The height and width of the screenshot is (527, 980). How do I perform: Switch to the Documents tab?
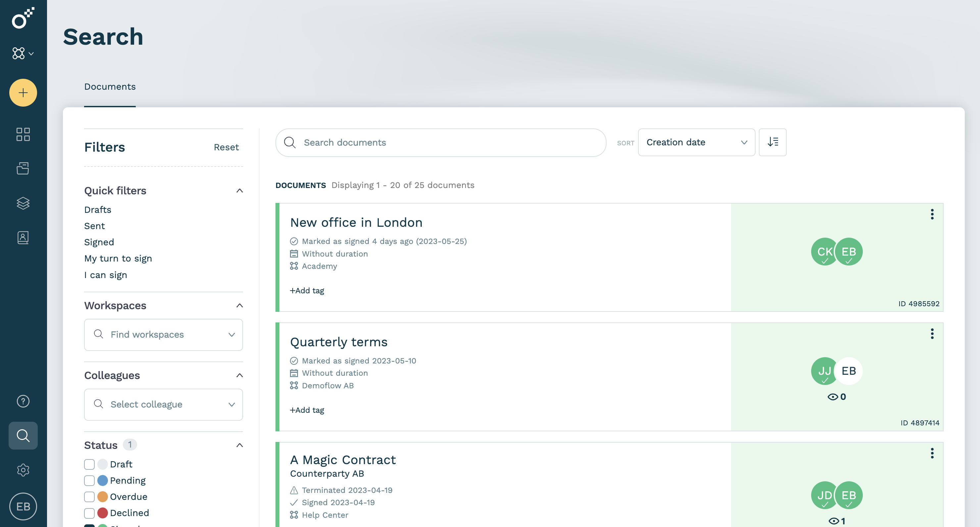click(110, 87)
